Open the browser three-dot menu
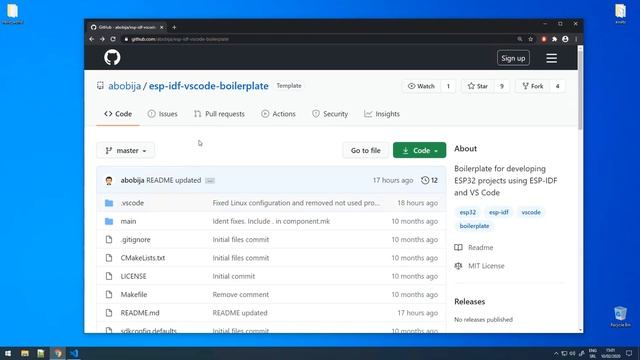The image size is (640, 360). (576, 39)
